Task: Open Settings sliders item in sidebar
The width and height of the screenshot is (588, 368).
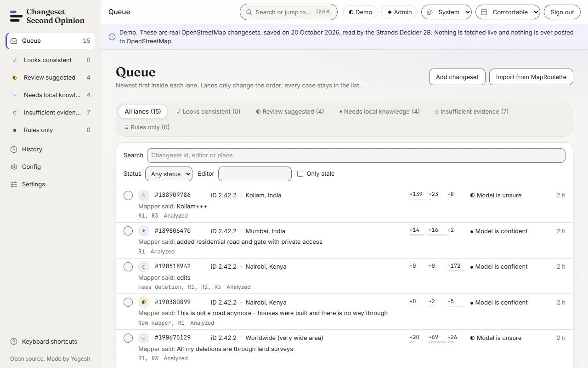Action: [x=51, y=184]
